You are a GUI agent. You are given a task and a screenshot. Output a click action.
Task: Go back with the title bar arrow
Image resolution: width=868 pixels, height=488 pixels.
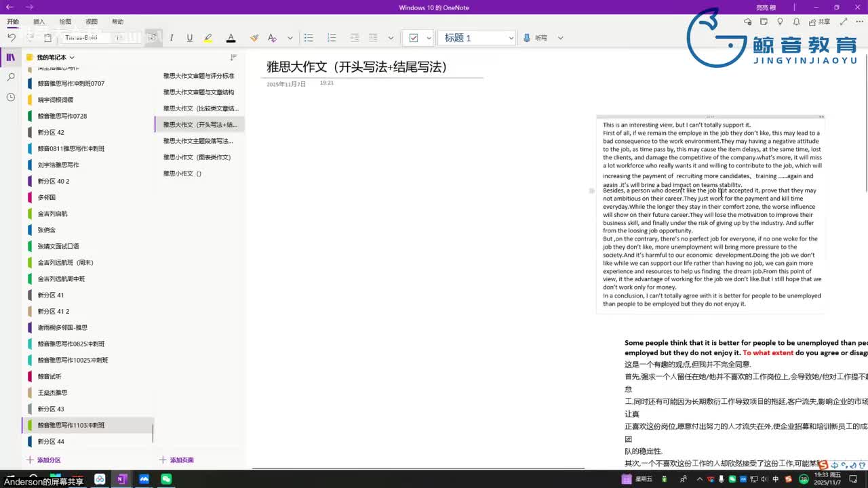(x=9, y=7)
